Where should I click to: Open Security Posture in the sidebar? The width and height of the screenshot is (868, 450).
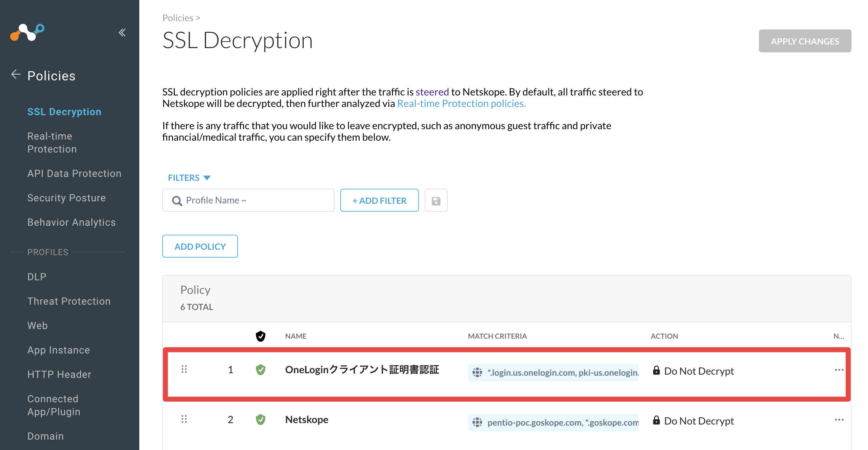pyautogui.click(x=66, y=198)
